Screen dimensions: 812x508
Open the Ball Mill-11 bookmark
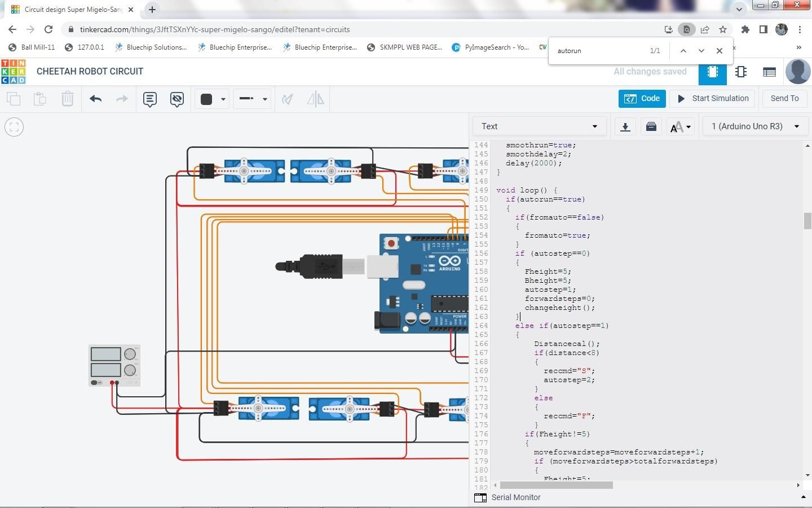[32, 47]
